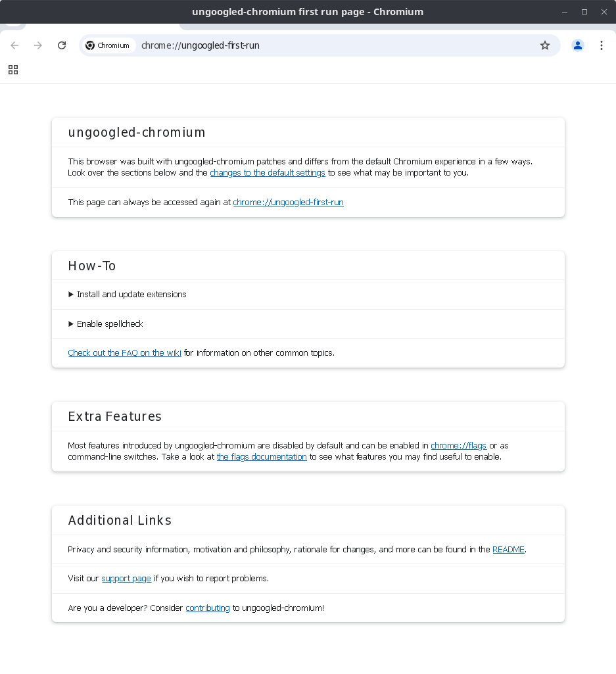
Task: Click the tab grid icon below the toolbar
Action: tap(13, 70)
